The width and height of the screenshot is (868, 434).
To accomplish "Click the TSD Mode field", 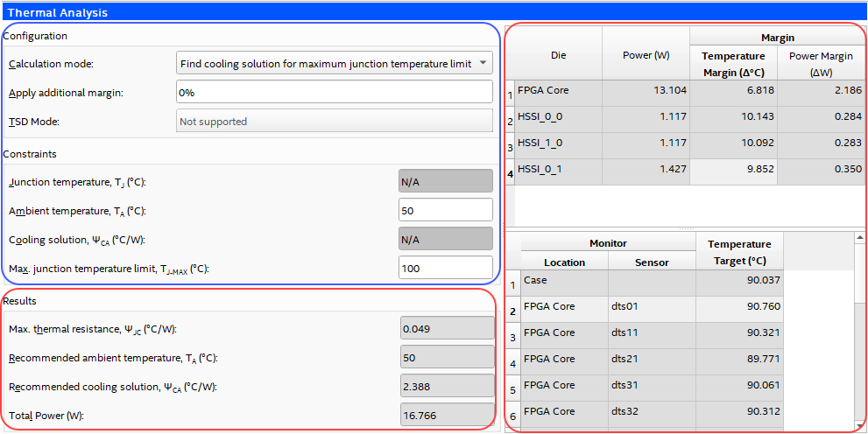I will click(334, 122).
